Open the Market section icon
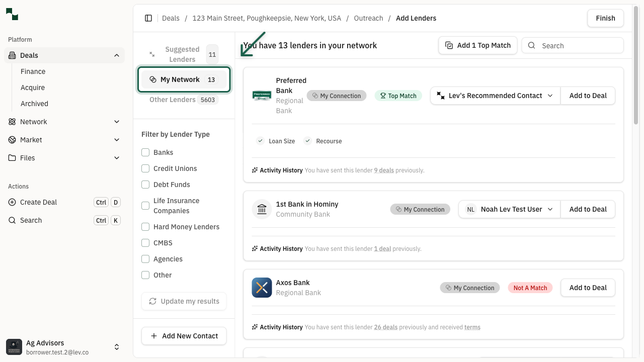644x362 pixels. coord(12,139)
